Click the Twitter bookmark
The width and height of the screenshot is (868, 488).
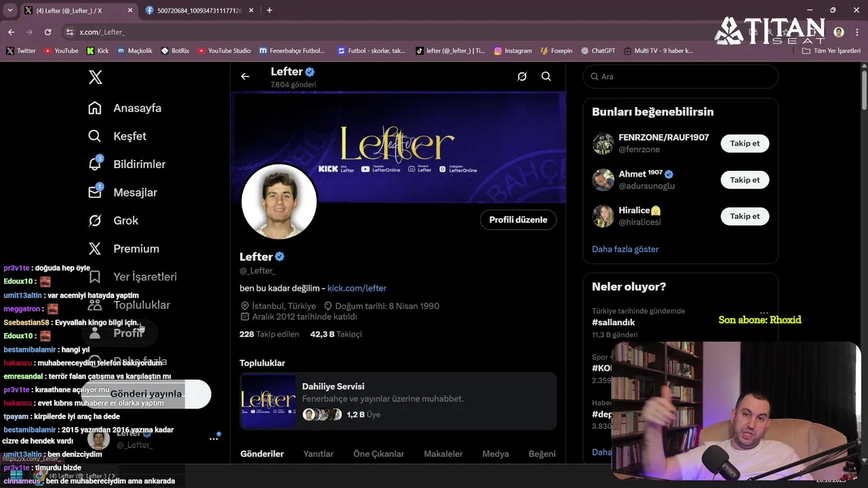coord(20,51)
